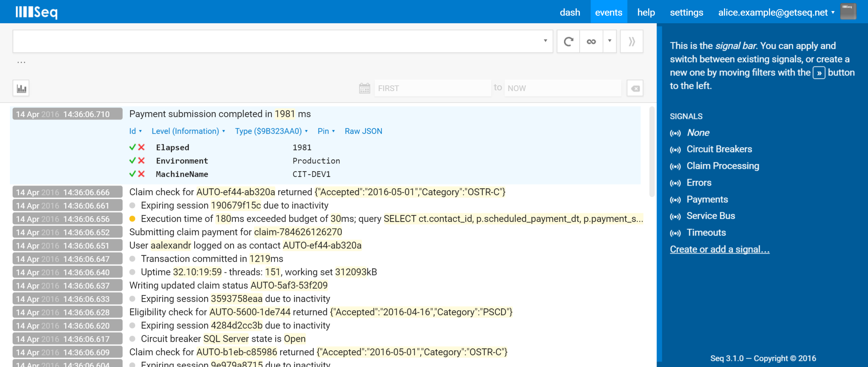Click the events list vertical scrollbar
The width and height of the screenshot is (868, 367).
click(652, 152)
